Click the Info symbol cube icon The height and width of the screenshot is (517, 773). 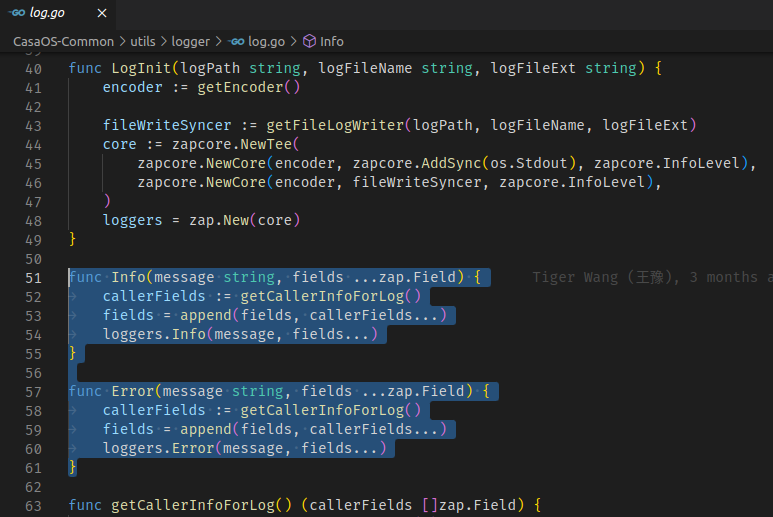pyautogui.click(x=309, y=41)
